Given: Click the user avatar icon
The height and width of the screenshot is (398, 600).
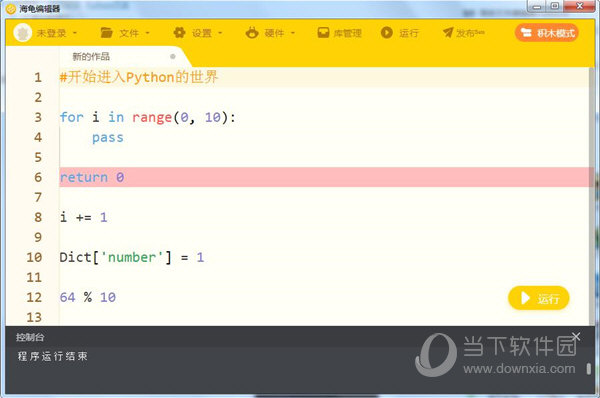Looking at the screenshot, I should coord(22,33).
